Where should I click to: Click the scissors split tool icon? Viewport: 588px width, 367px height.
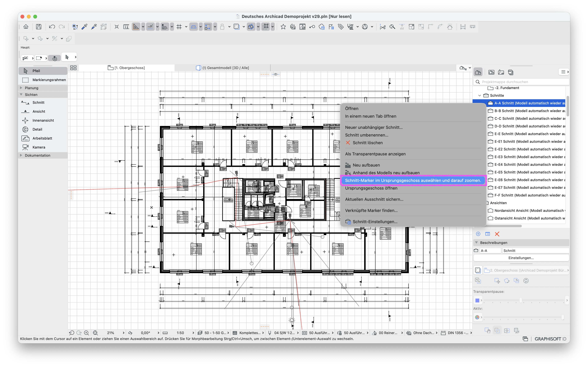tap(383, 27)
